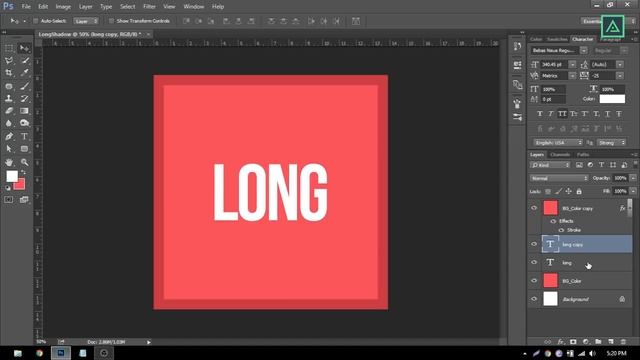The image size is (640, 360).
Task: Open the kerning Metrics dropdown
Action: coord(572,76)
